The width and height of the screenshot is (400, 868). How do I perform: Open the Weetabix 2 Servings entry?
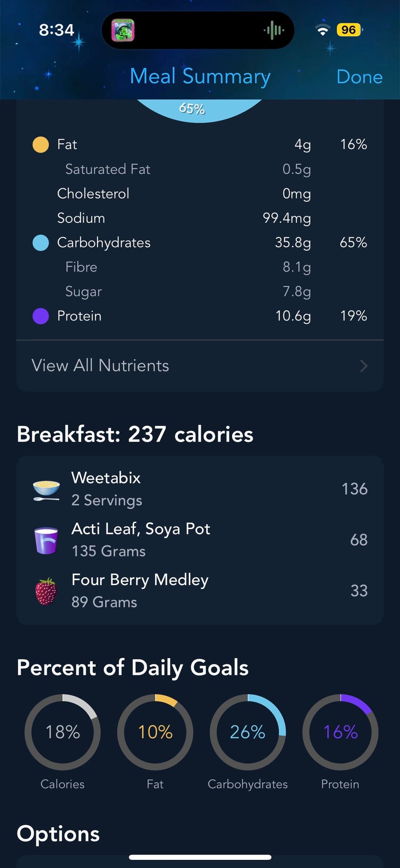point(200,489)
